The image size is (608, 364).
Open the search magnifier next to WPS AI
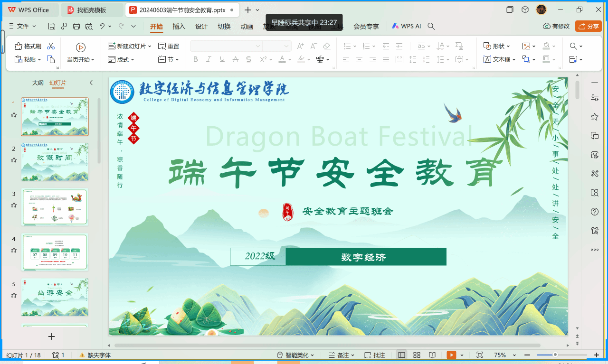pos(431,26)
